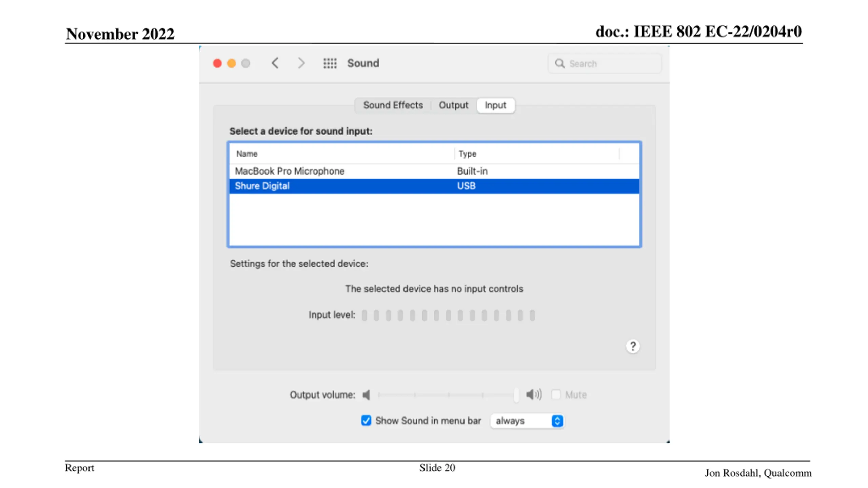Screen dimensions: 868x488
Task: Select Shure Digital input device
Action: tap(434, 186)
